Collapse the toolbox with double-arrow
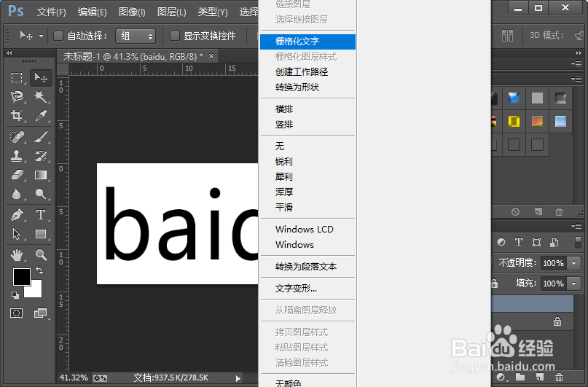This screenshot has width=588, height=387. tap(9, 53)
